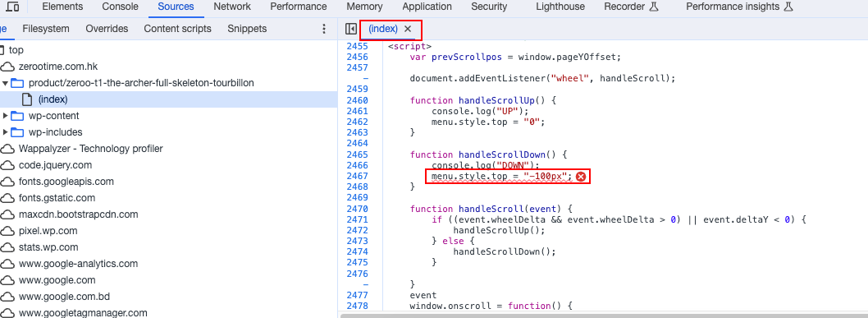
Task: Open the Snippets pane
Action: [x=247, y=29]
